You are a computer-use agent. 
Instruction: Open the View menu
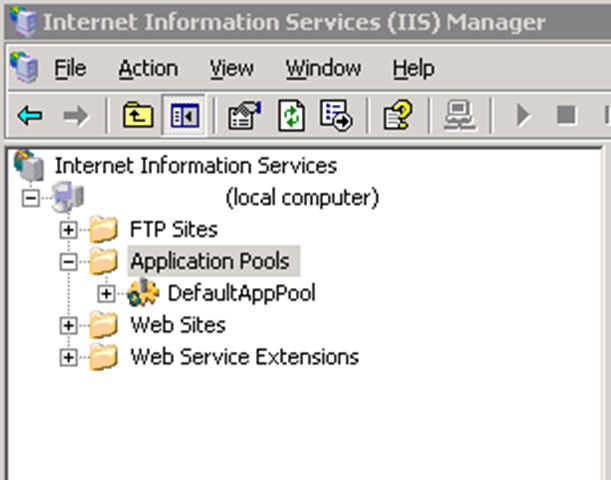[231, 69]
